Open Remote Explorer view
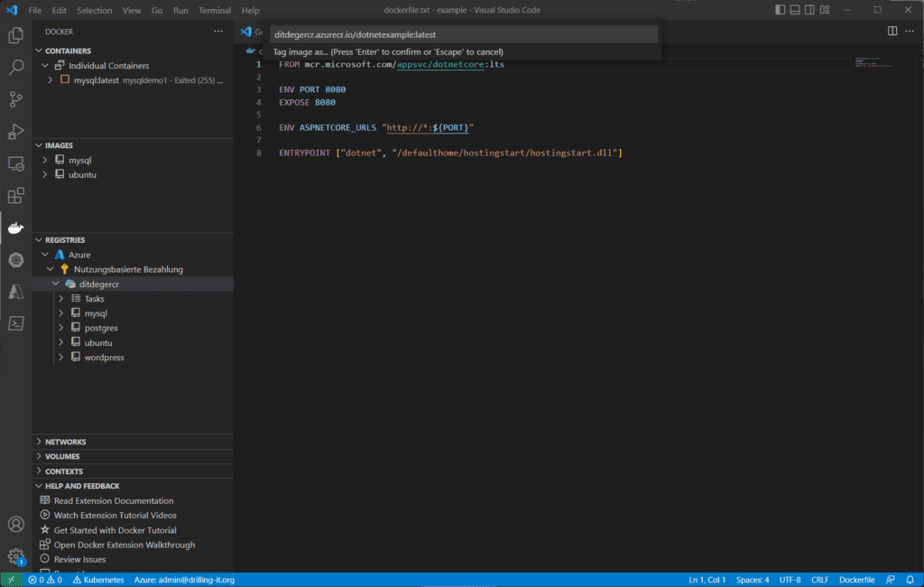Viewport: 924px width, 587px height. [x=16, y=163]
